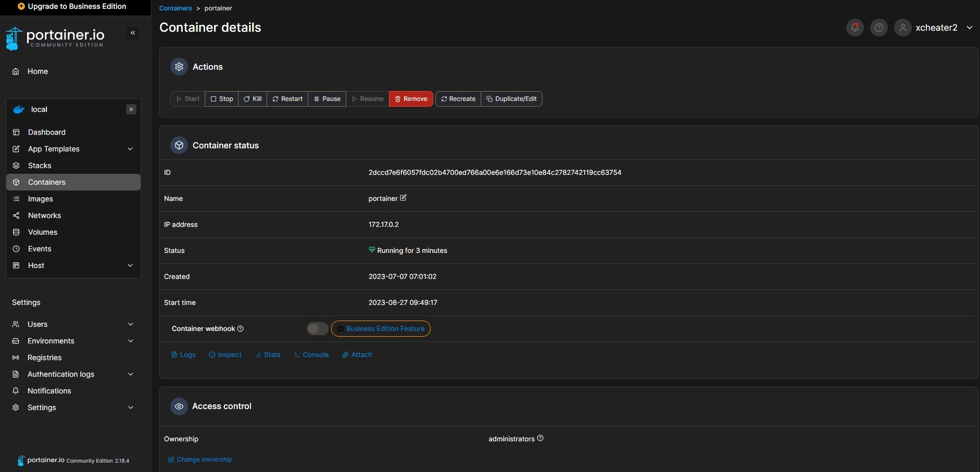
Task: Click the info icon beside Container webhook
Action: pyautogui.click(x=241, y=328)
